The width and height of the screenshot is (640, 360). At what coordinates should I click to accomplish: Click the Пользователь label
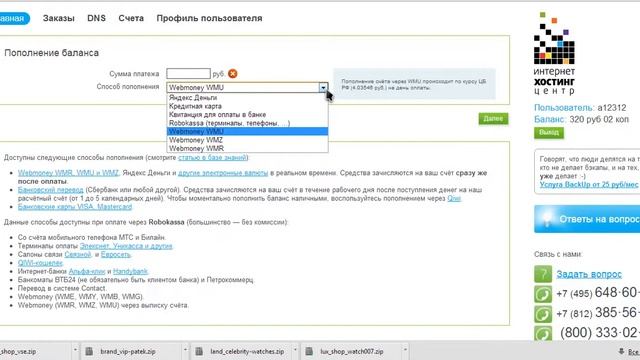pos(564,108)
